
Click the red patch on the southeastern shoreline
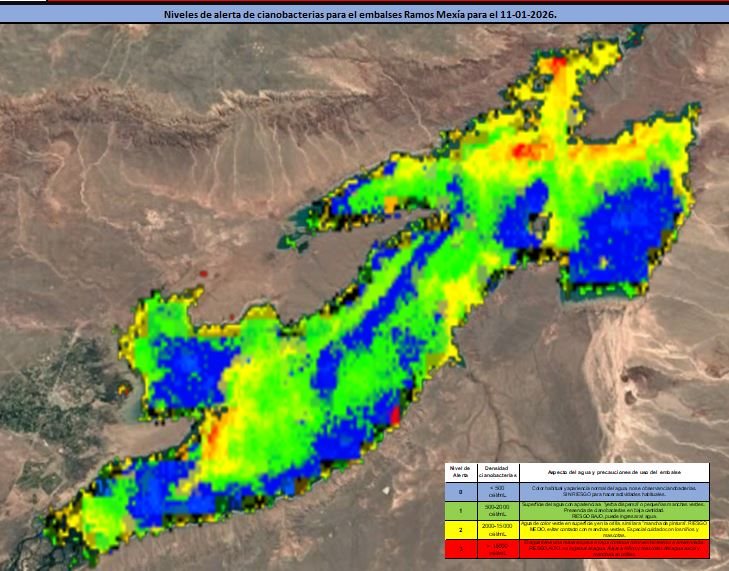pyautogui.click(x=393, y=414)
